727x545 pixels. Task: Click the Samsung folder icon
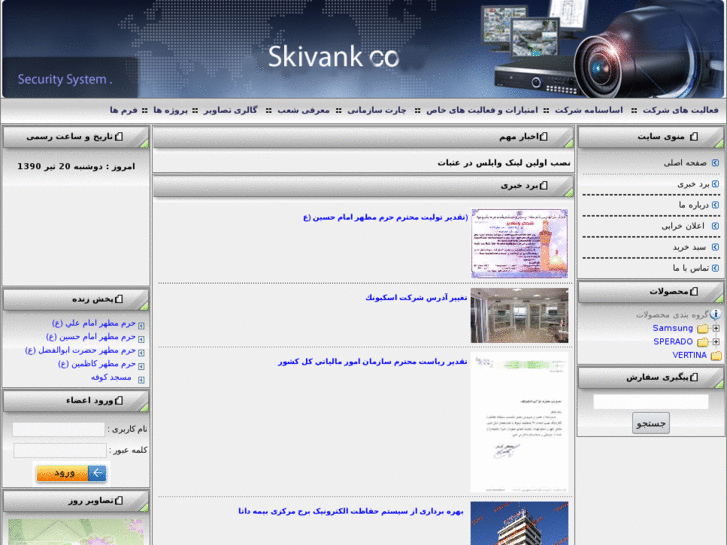(703, 328)
